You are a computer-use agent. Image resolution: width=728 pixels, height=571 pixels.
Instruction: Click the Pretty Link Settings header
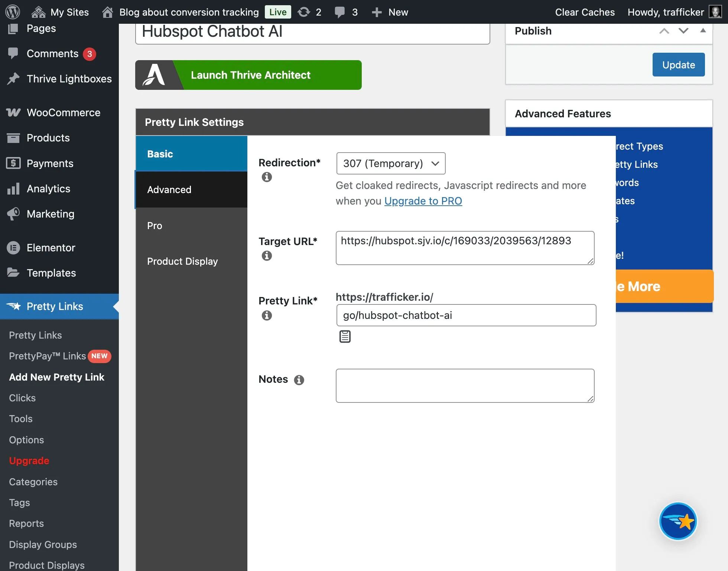point(313,122)
